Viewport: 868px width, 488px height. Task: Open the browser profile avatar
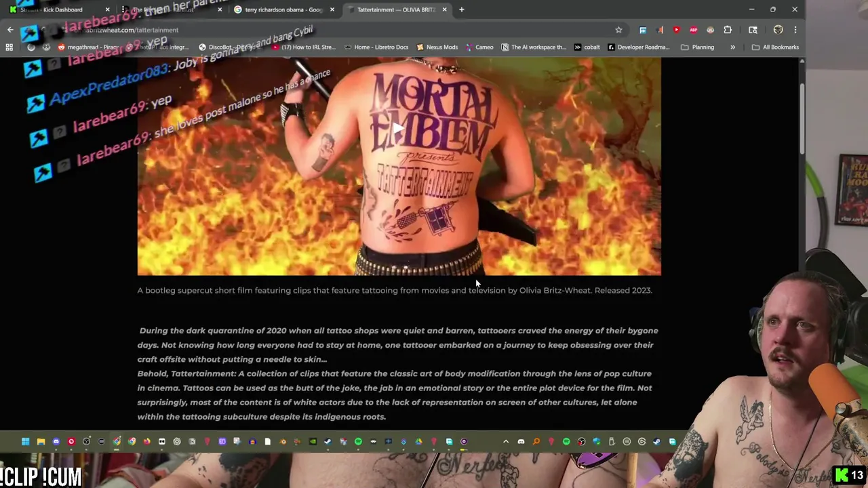click(x=778, y=30)
